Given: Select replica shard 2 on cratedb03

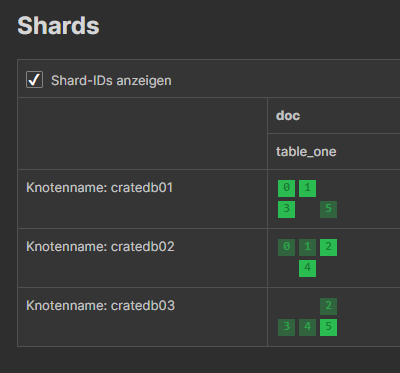Looking at the screenshot, I should tap(328, 306).
